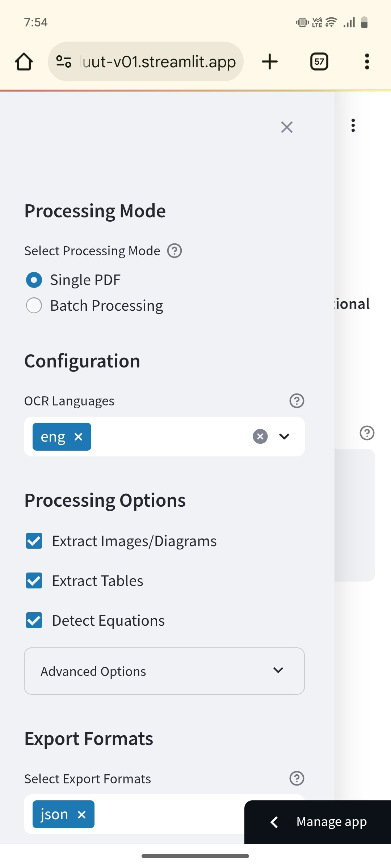Image resolution: width=391 pixels, height=868 pixels.
Task: Open the Streamlit app three-dot menu
Action: 353,125
